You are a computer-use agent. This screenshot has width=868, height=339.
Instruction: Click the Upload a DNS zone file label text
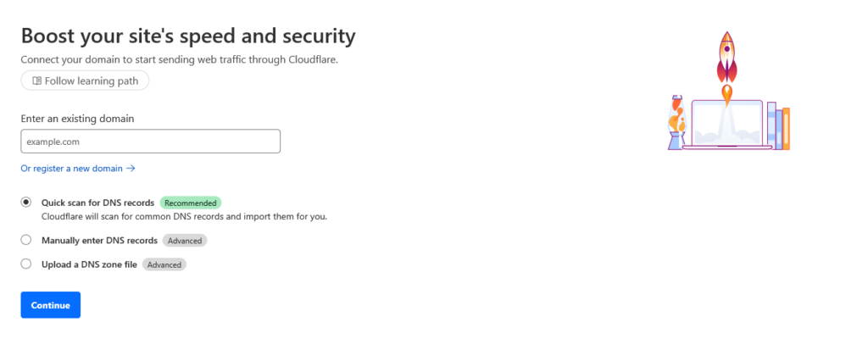click(x=89, y=265)
